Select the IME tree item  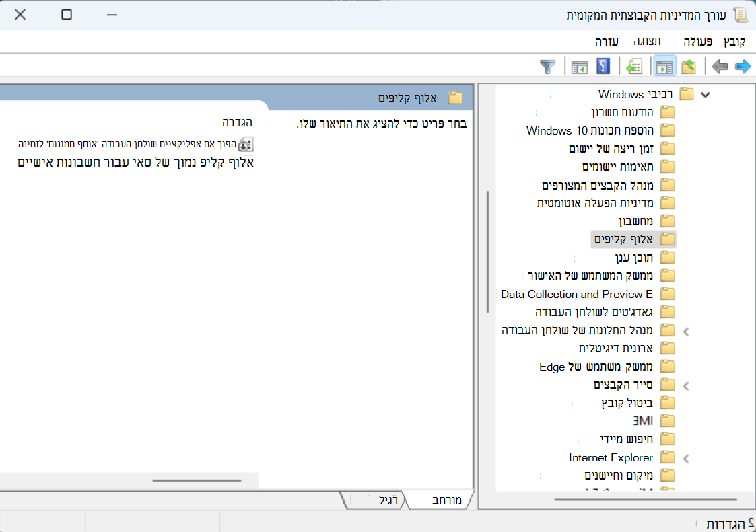coord(643,420)
